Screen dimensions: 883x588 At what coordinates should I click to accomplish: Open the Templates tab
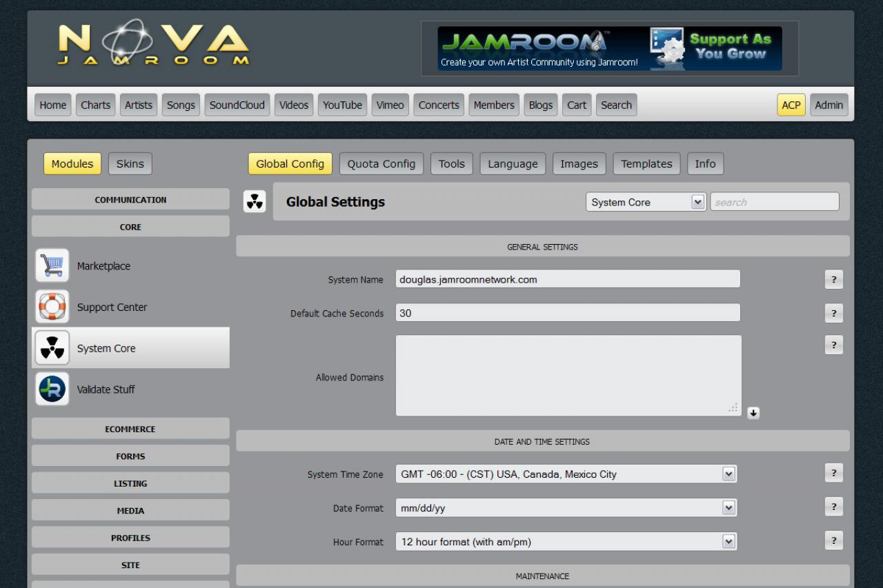pos(646,163)
